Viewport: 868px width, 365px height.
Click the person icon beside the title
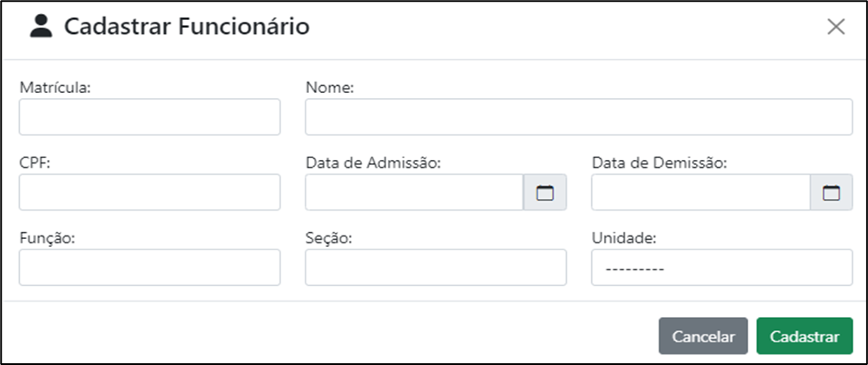click(x=41, y=26)
